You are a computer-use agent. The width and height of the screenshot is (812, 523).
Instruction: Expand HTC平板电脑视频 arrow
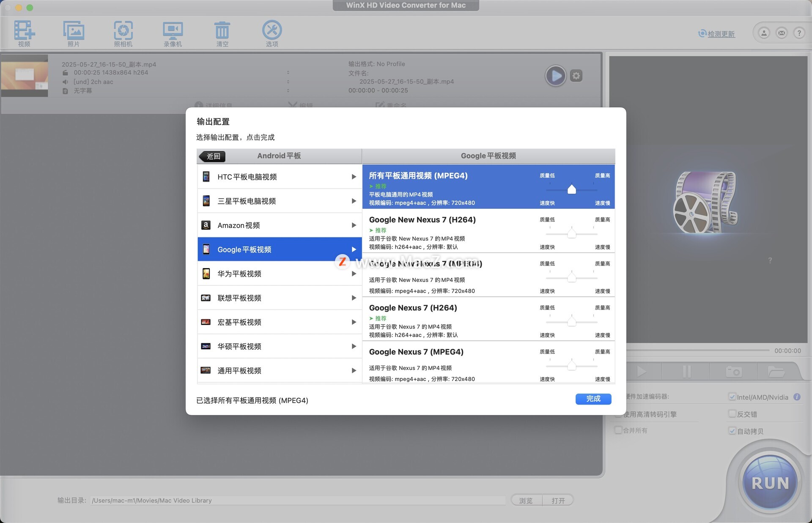pyautogui.click(x=354, y=177)
